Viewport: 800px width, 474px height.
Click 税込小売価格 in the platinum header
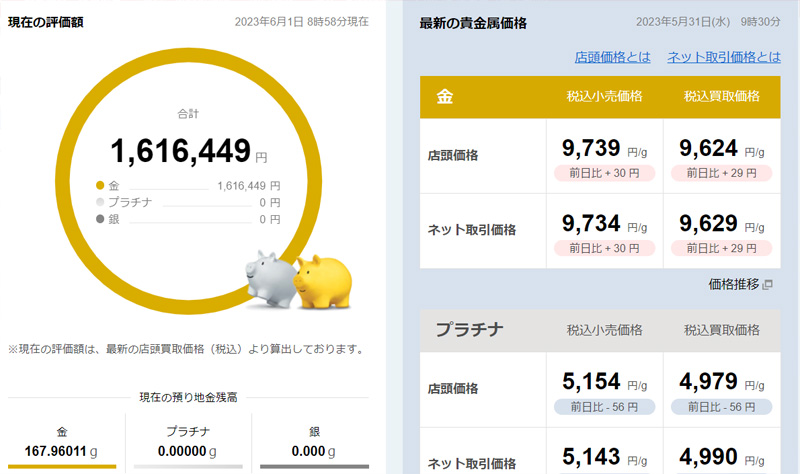coord(604,330)
